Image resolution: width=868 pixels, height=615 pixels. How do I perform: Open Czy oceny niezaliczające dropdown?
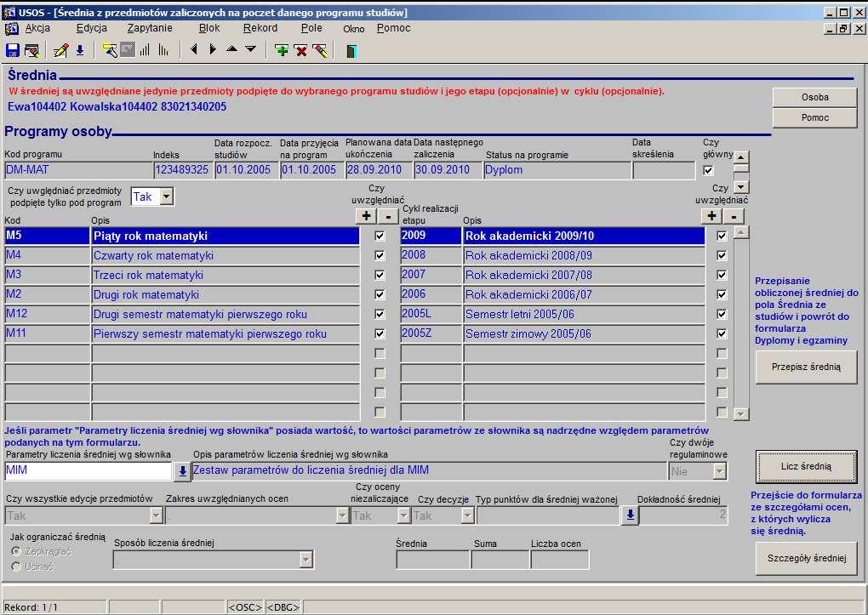pyautogui.click(x=403, y=515)
